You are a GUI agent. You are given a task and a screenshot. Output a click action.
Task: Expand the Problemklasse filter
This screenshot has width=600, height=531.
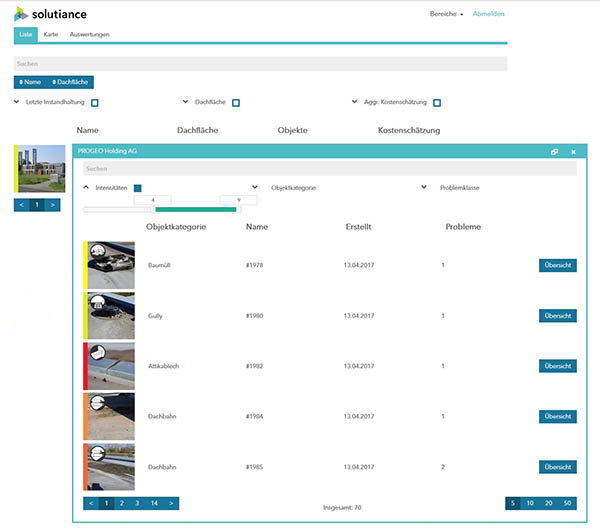424,187
